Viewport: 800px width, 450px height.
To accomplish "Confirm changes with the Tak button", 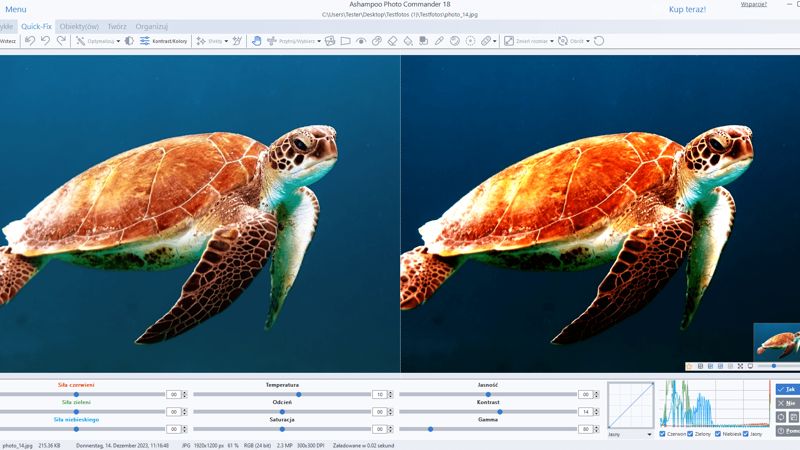I will (x=788, y=389).
